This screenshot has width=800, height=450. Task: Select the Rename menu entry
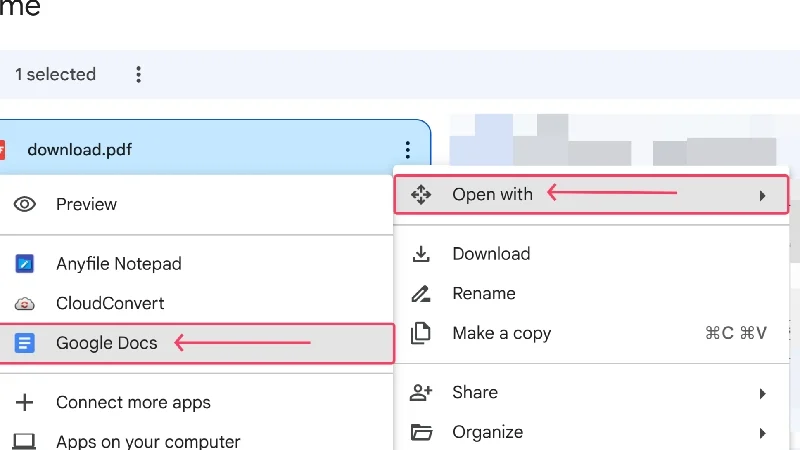tap(484, 294)
